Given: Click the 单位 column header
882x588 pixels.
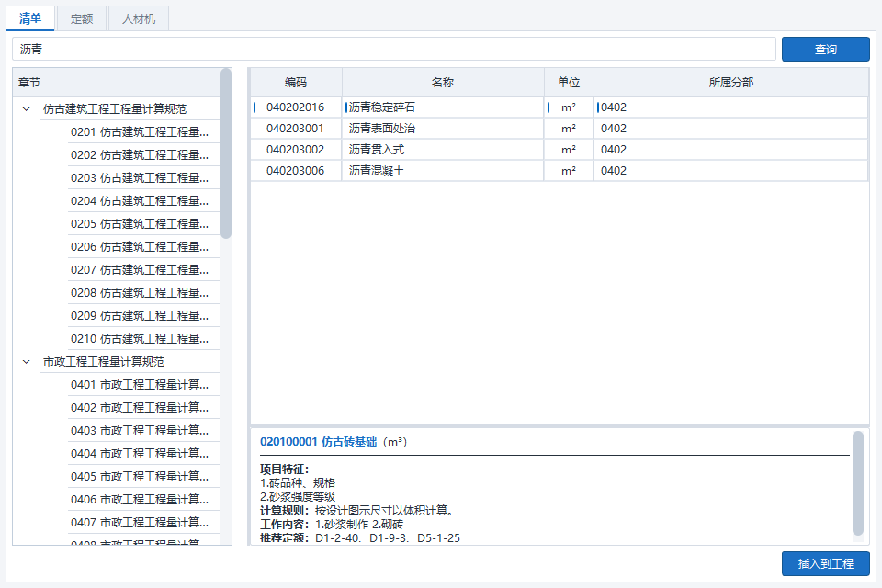Looking at the screenshot, I should pyautogui.click(x=569, y=82).
